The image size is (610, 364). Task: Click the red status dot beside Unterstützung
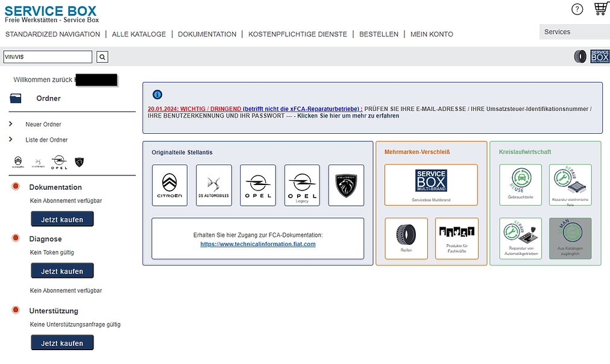click(16, 310)
